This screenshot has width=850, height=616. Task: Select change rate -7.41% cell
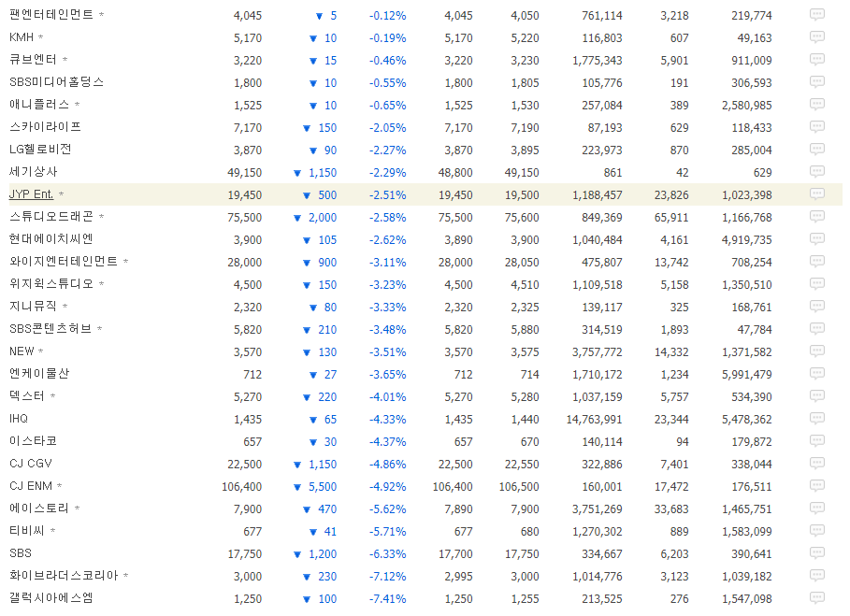coord(387,599)
